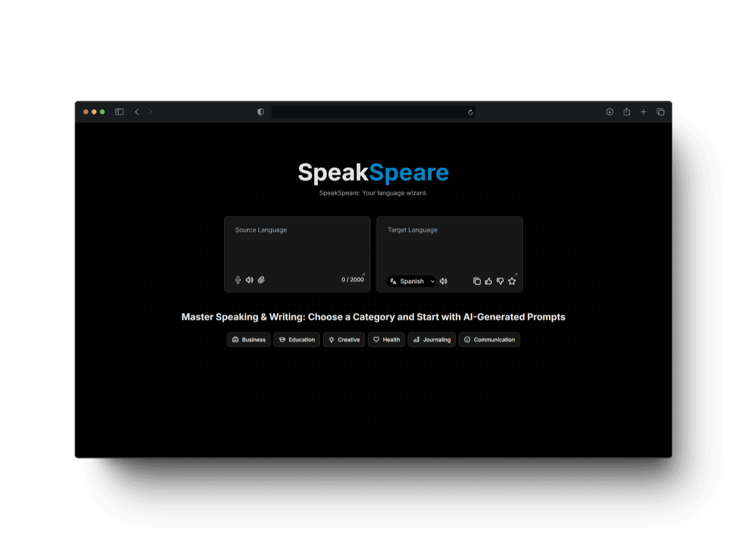Click the thumbs up icon
Image resolution: width=747 pixels, height=560 pixels.
click(x=489, y=281)
